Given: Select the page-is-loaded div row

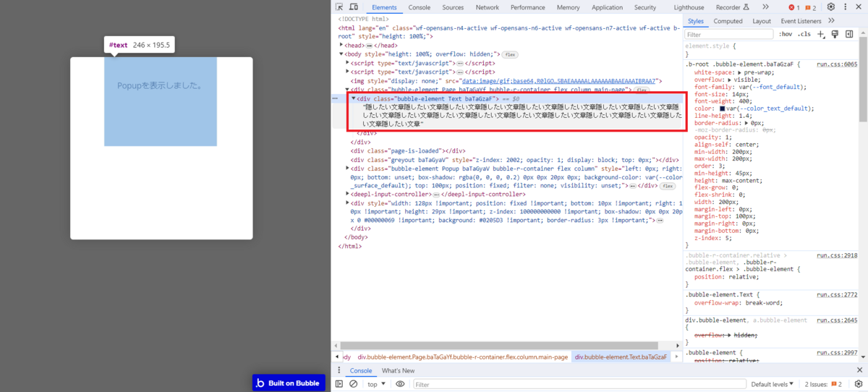Looking at the screenshot, I should [x=407, y=150].
